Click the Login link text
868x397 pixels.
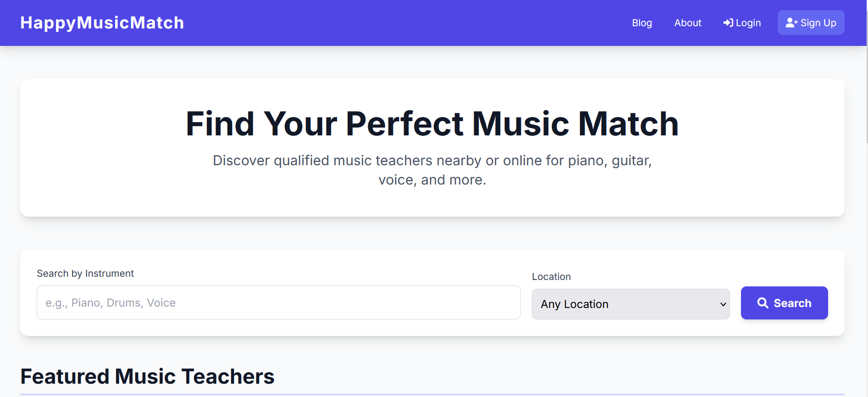click(x=748, y=23)
